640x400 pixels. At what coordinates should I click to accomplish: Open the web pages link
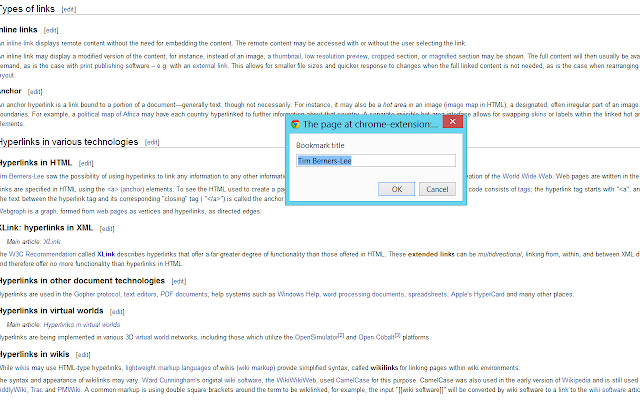[x=111, y=211]
